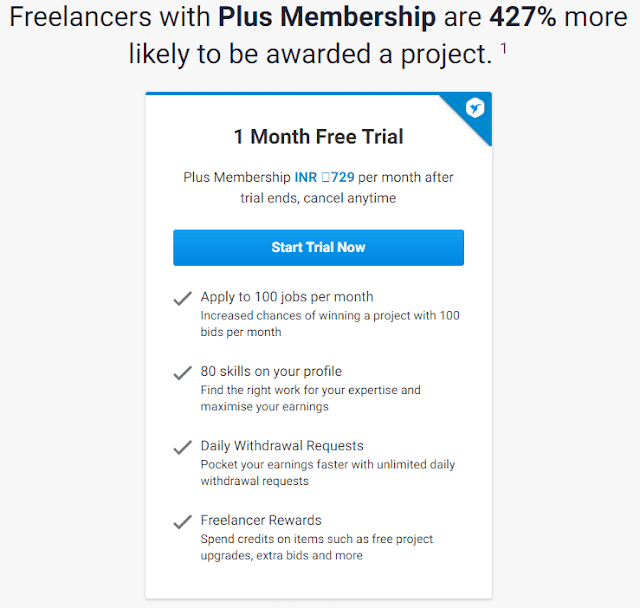Click the 'trial ends, cancel anytime' text

[x=318, y=198]
